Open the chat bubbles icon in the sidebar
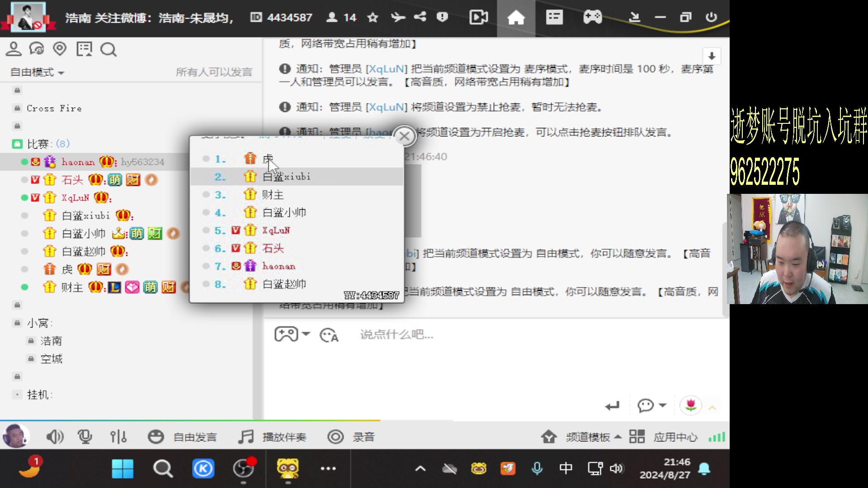 click(37, 49)
